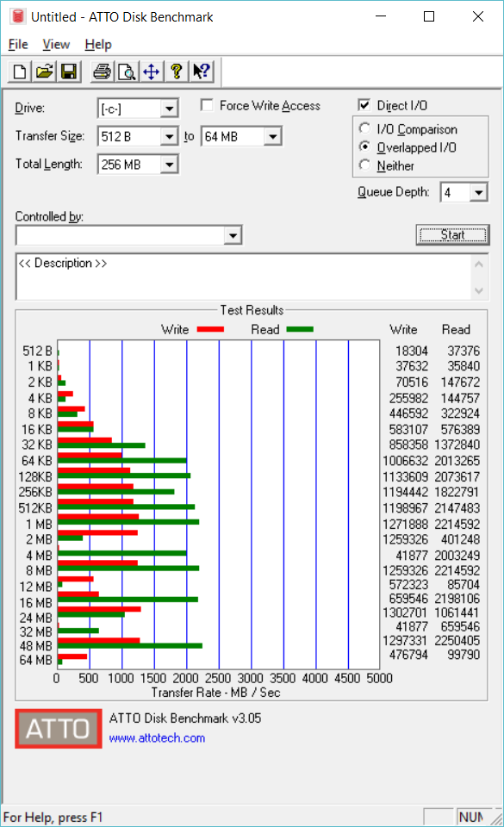The image size is (504, 827).
Task: Click the New document toolbar icon
Action: click(x=20, y=72)
